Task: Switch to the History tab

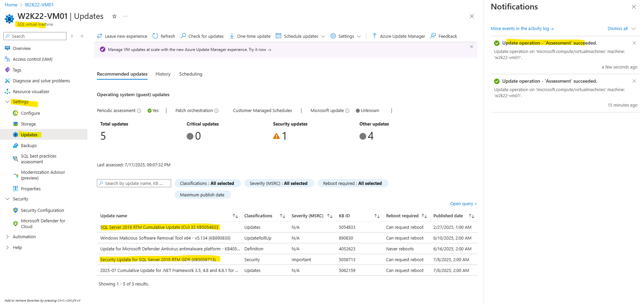Action: pyautogui.click(x=163, y=74)
